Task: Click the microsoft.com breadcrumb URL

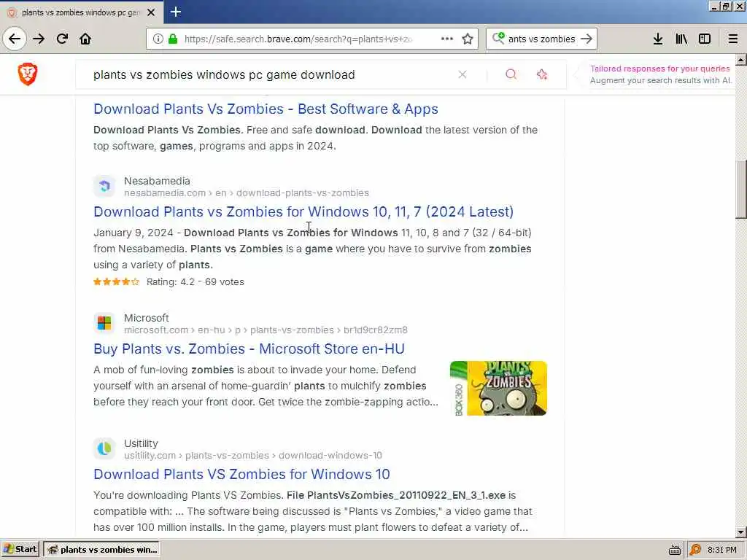Action: coord(266,330)
